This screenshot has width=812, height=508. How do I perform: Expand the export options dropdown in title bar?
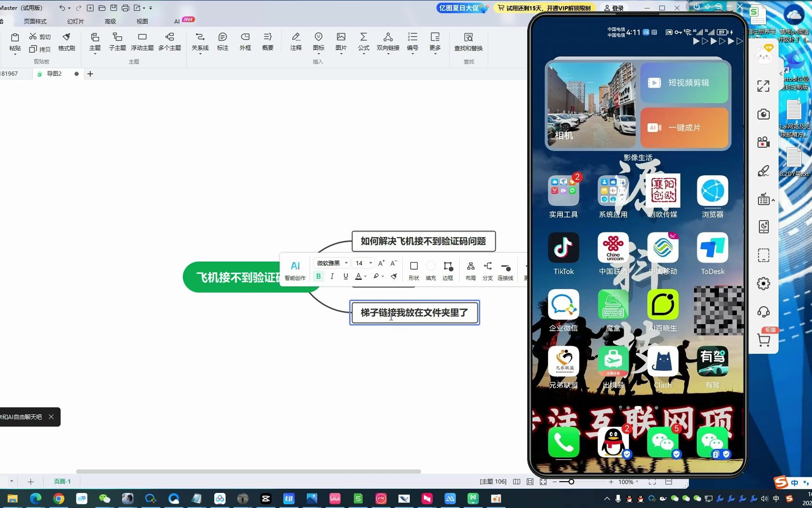[x=143, y=8]
